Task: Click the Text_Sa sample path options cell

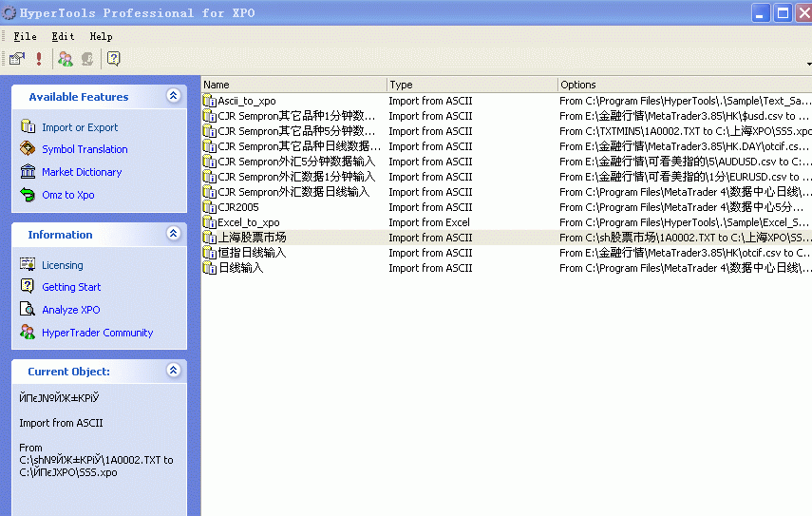Action: (x=684, y=101)
